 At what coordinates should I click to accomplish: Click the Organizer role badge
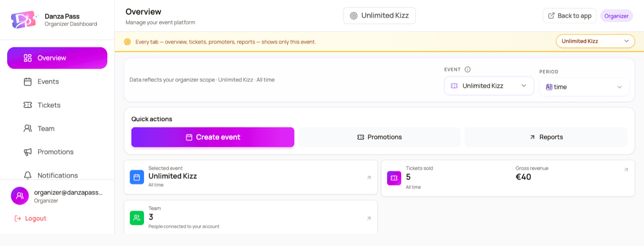pos(616,16)
